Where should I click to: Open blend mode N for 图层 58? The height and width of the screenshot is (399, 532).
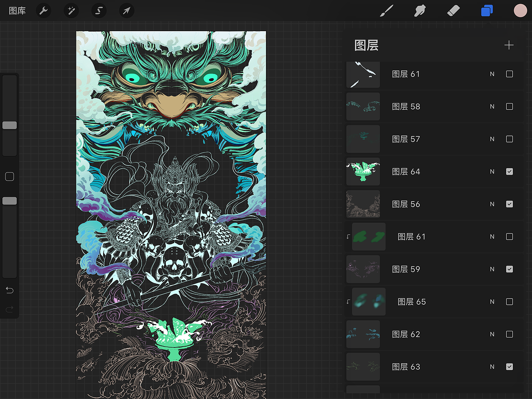492,106
